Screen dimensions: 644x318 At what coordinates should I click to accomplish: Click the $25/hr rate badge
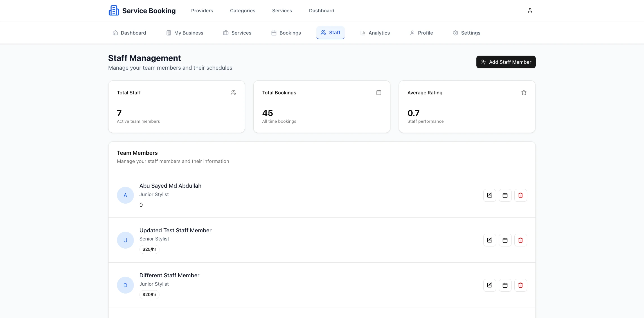(149, 249)
